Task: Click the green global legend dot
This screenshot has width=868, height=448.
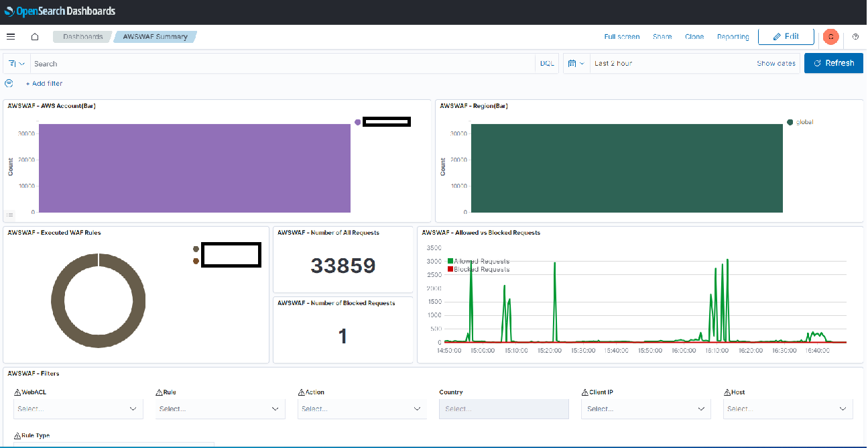Action: click(x=790, y=122)
